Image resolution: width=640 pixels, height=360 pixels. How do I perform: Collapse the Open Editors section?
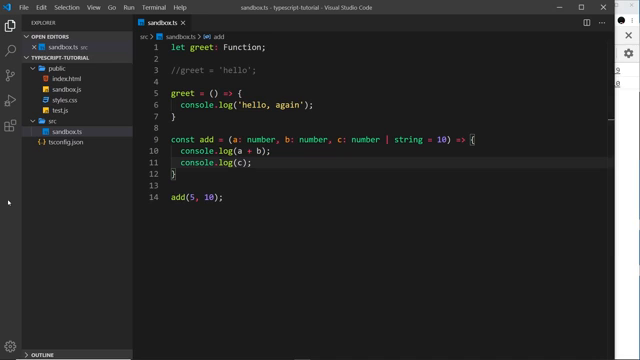27,37
